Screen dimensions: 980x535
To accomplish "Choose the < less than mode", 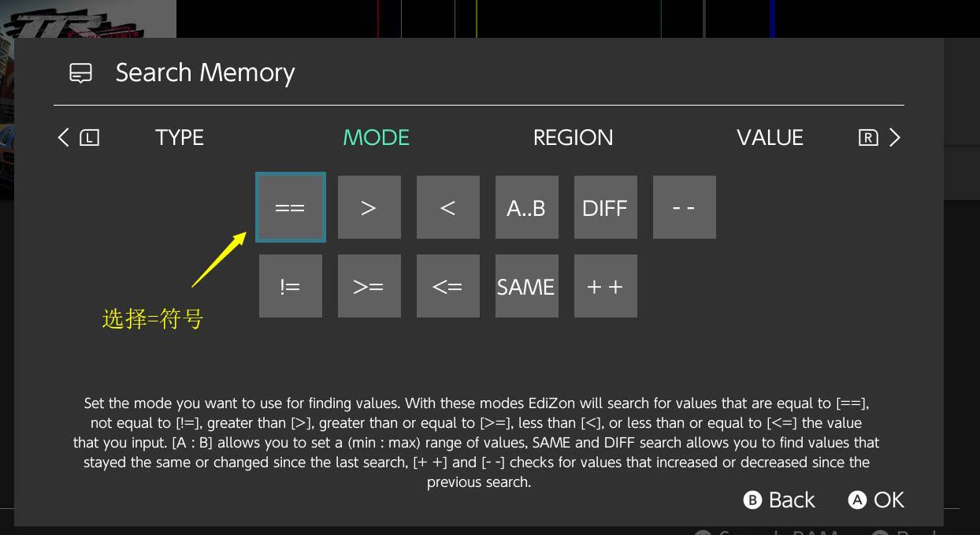I will [448, 207].
